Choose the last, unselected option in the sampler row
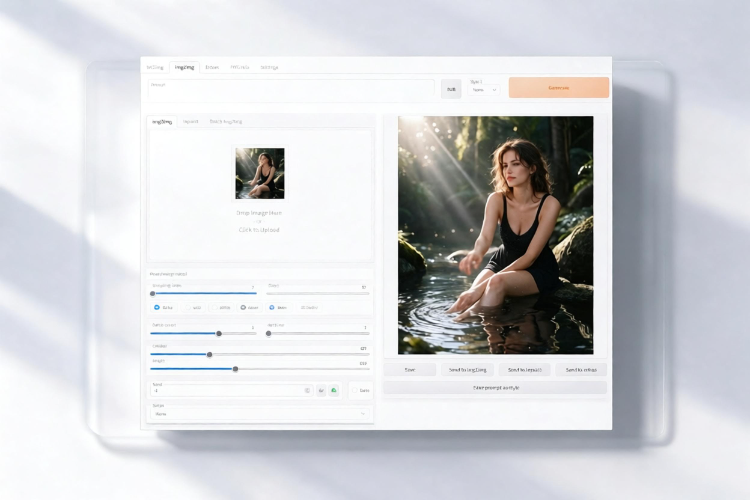Screen dimensions: 750x500 coord(309,308)
